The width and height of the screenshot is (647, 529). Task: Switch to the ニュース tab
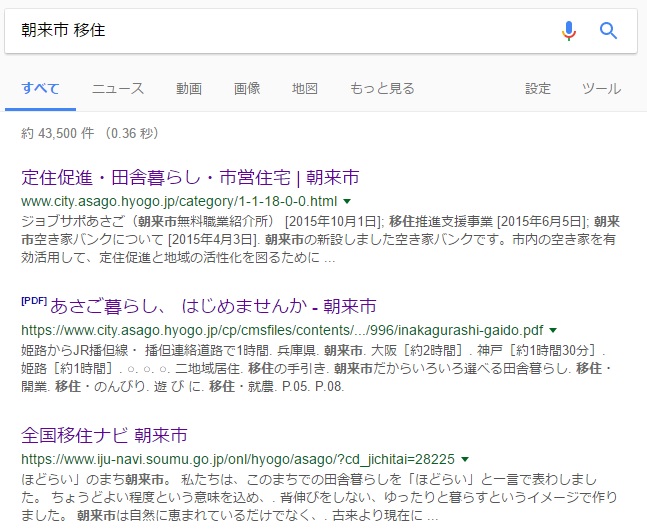click(x=118, y=89)
